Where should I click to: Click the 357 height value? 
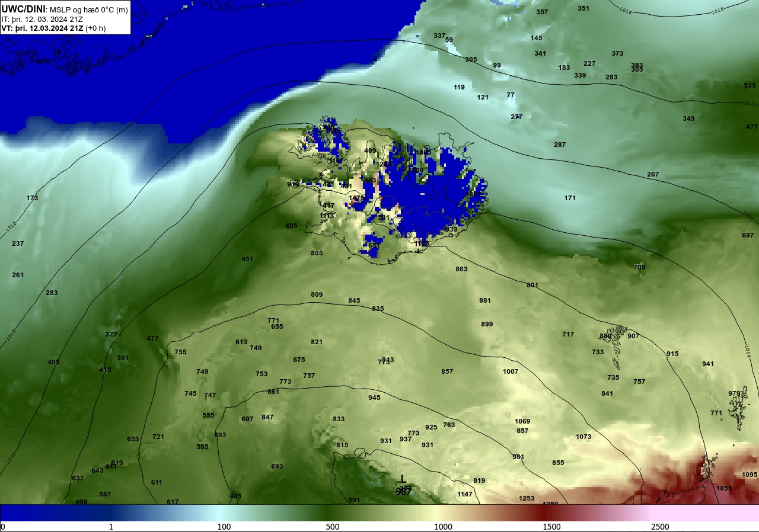coord(542,12)
